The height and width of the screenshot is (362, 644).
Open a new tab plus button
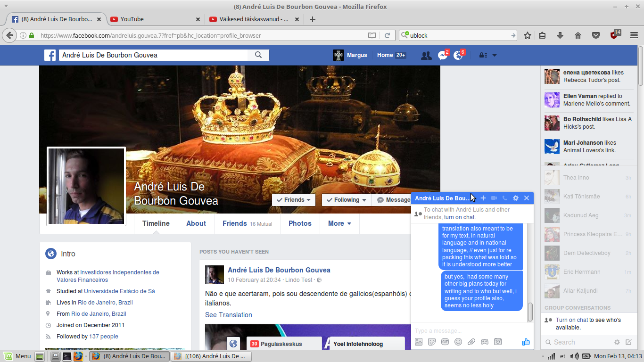312,19
